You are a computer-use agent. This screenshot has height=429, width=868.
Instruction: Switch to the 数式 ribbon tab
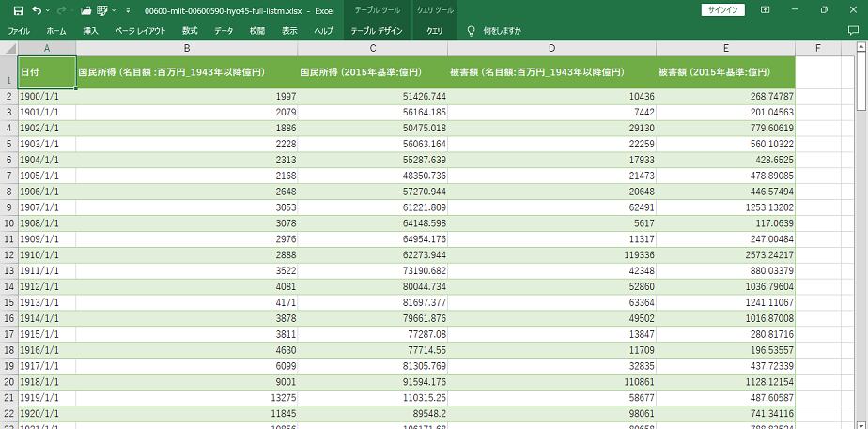pyautogui.click(x=190, y=31)
